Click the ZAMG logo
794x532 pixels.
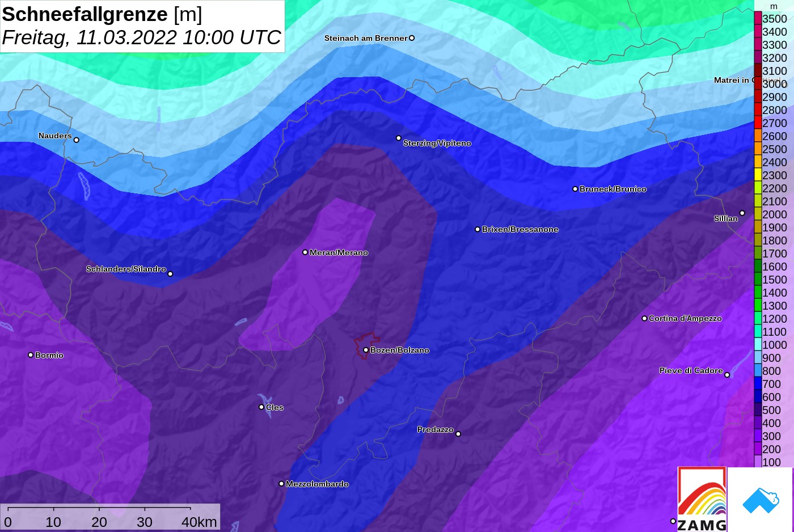pos(702,499)
